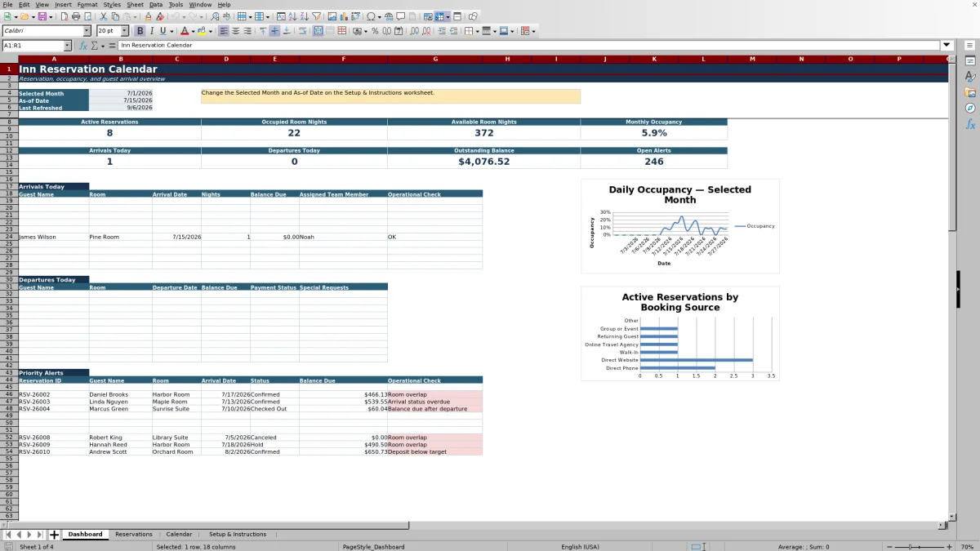Image resolution: width=980 pixels, height=551 pixels.
Task: Click the Insert Image icon
Action: pyautogui.click(x=332, y=16)
